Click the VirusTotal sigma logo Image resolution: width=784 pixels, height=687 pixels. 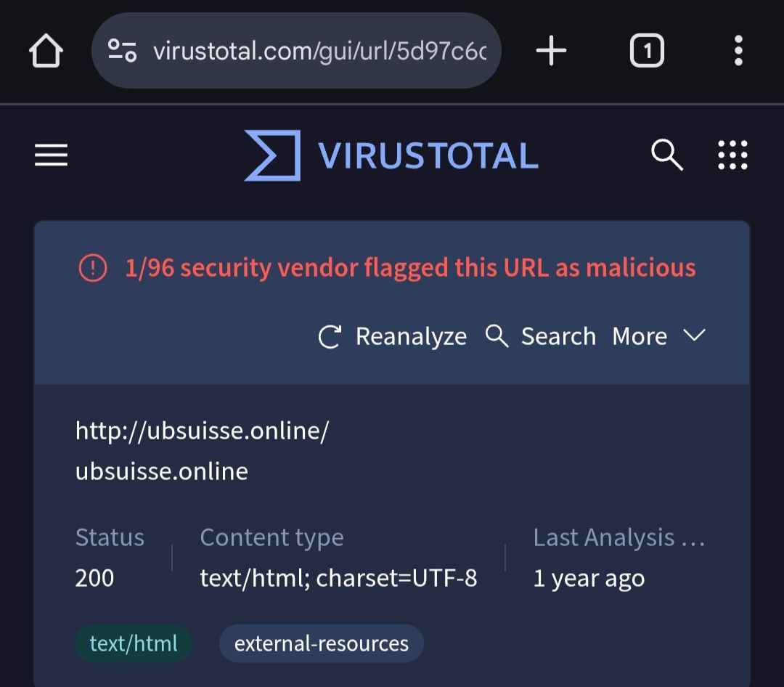(x=273, y=155)
